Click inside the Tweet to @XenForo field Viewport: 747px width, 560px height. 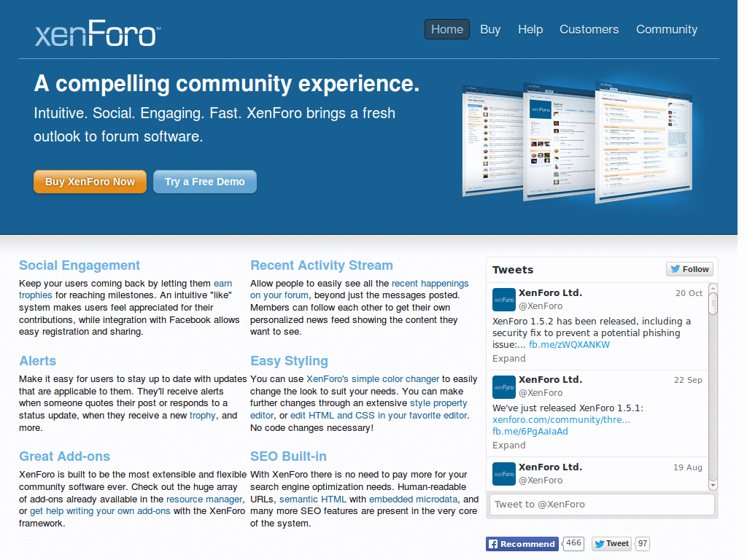(x=601, y=504)
